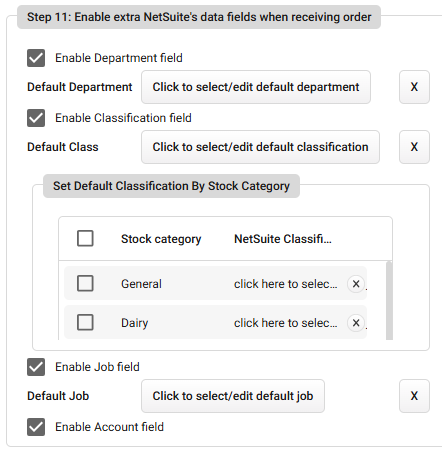Click NetSuite Classification column header
Viewport: 442px width, 453px height.
(x=283, y=239)
